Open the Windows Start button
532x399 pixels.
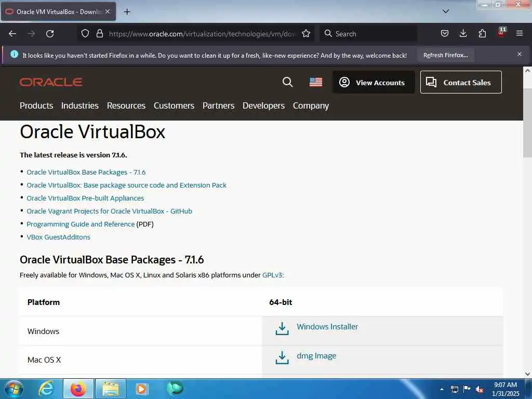14,389
